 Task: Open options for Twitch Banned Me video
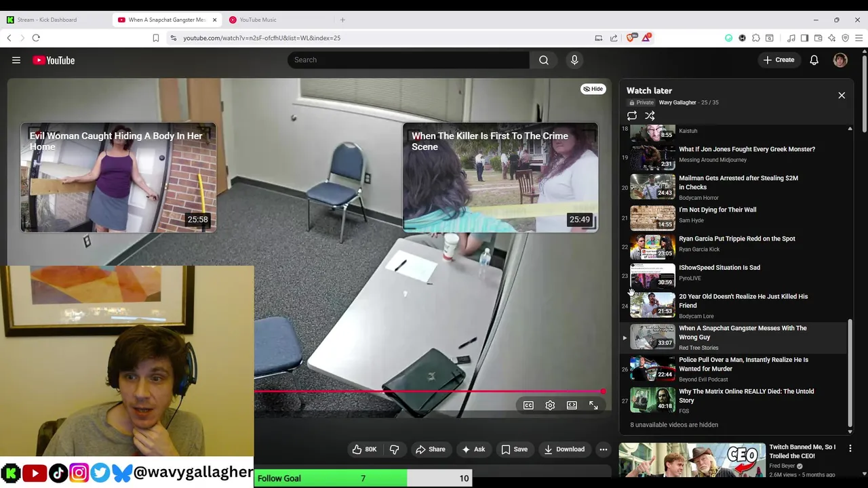coord(850,449)
